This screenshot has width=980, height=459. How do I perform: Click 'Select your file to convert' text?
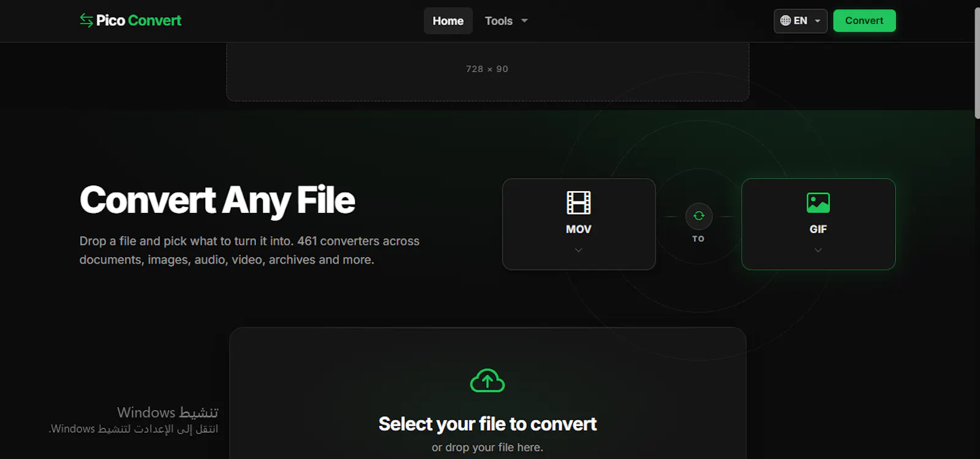488,424
